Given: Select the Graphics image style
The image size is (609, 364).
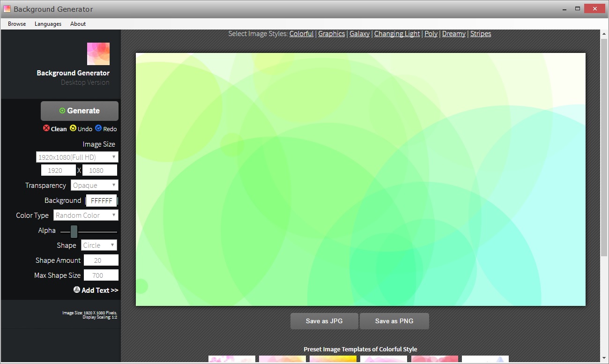Looking at the screenshot, I should (331, 34).
